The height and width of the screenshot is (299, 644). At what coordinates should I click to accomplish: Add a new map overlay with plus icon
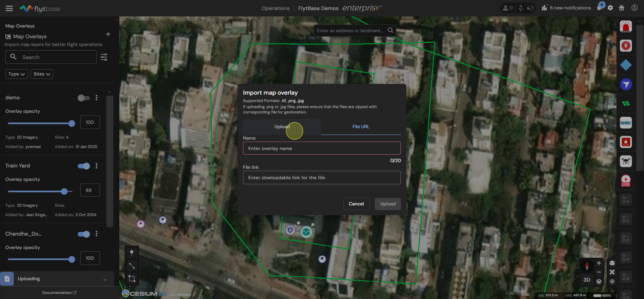click(108, 34)
